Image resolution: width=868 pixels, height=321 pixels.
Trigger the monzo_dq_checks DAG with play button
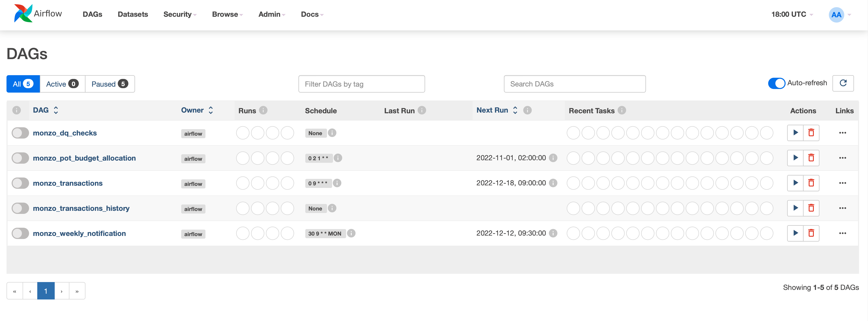point(795,133)
